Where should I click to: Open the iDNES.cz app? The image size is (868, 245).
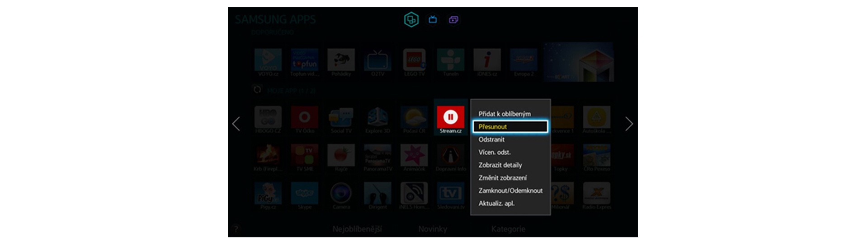(487, 63)
